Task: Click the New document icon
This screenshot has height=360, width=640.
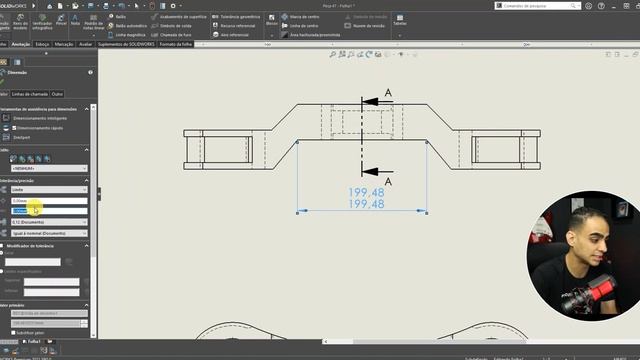Action: pos(60,6)
